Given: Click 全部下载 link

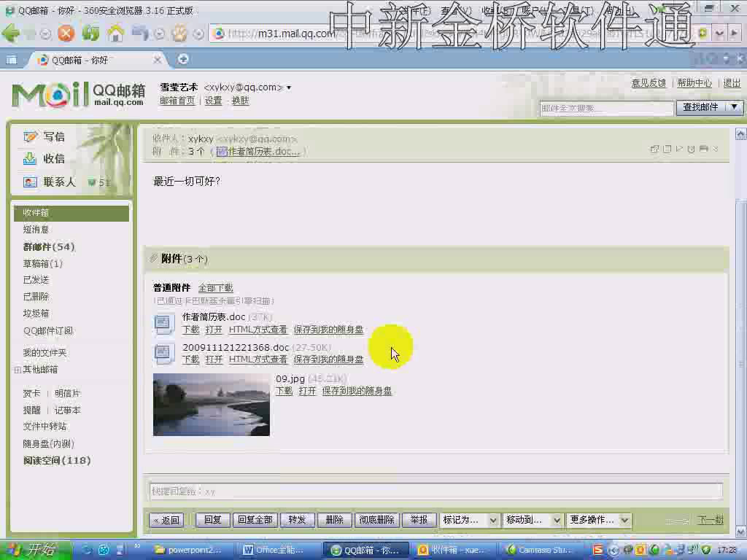Looking at the screenshot, I should point(215,288).
